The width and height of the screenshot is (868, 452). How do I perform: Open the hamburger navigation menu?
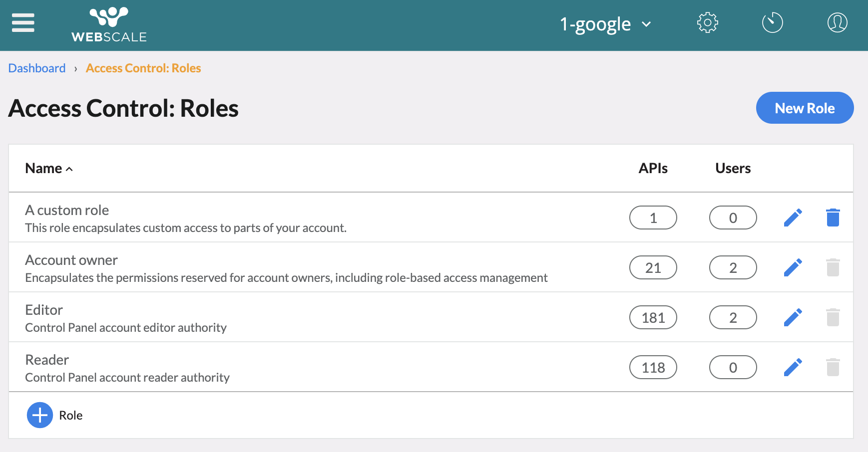click(x=23, y=23)
